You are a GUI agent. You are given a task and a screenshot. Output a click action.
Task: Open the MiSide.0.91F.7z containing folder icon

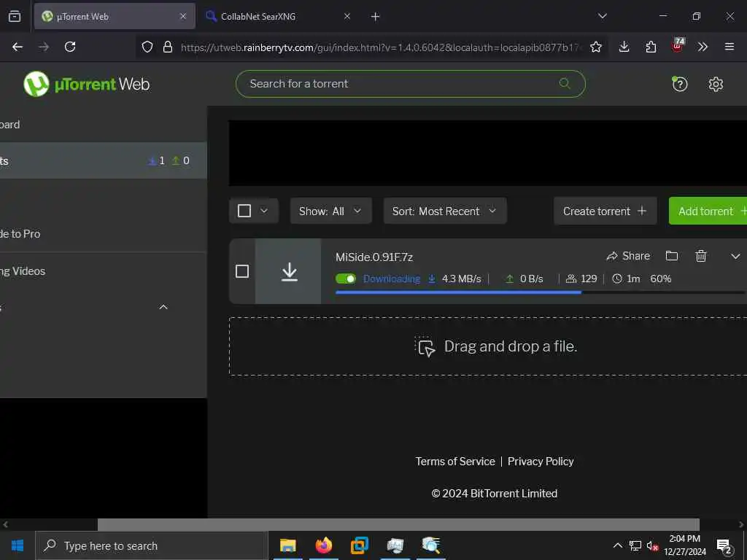click(x=672, y=256)
